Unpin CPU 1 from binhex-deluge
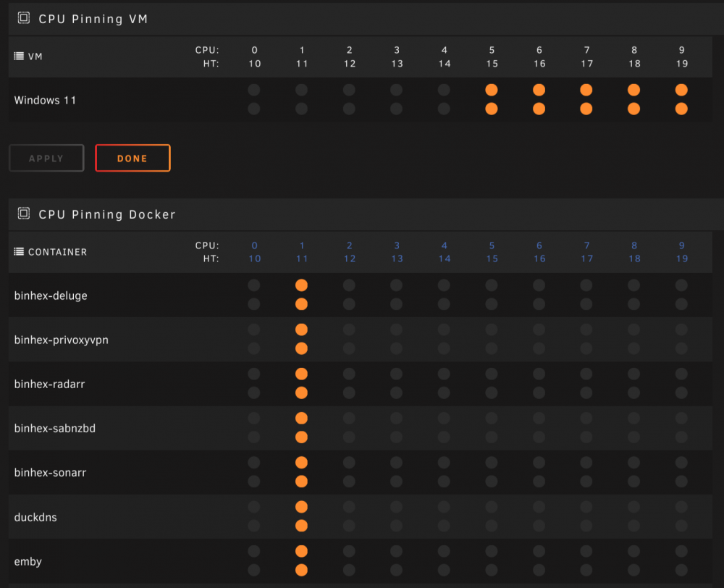Image resolution: width=724 pixels, height=588 pixels. (x=301, y=285)
